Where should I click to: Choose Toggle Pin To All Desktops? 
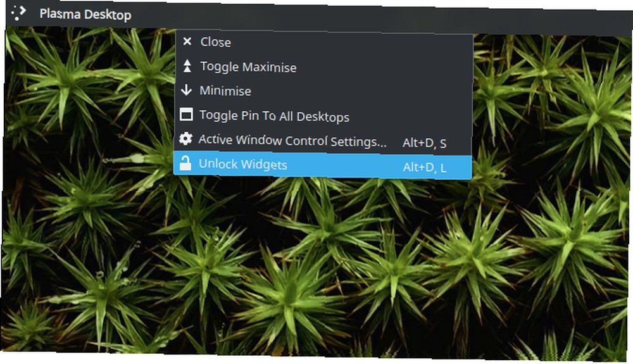coord(323,116)
